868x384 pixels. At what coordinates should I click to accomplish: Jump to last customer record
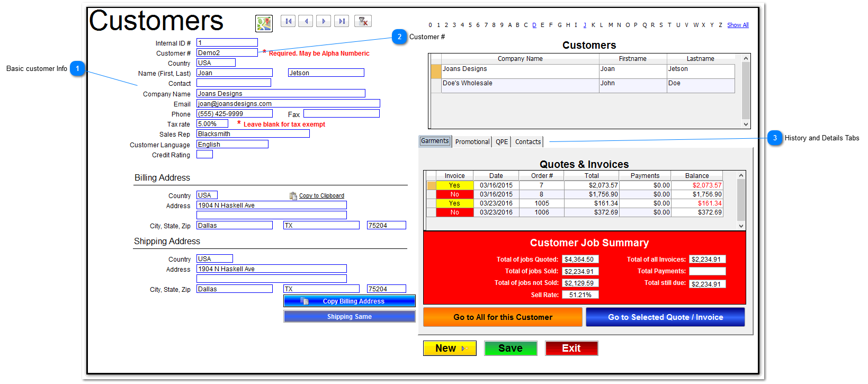click(x=342, y=21)
